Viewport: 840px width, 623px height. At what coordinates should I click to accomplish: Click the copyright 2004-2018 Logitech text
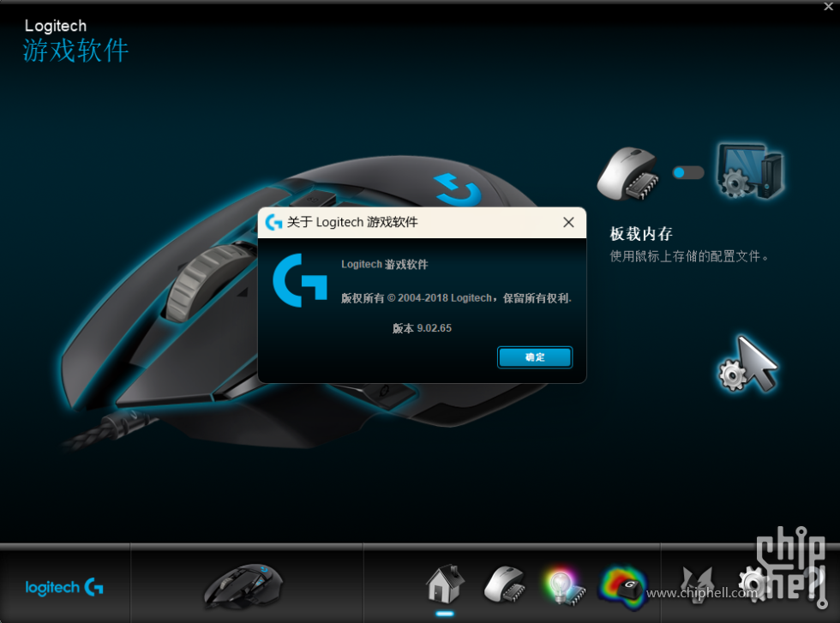456,298
